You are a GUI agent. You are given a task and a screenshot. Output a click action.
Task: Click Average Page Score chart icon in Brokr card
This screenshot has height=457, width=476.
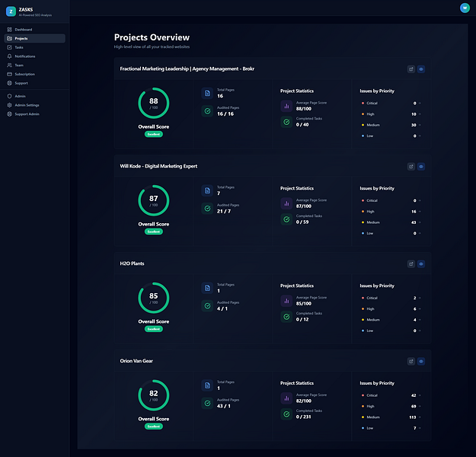(x=286, y=106)
